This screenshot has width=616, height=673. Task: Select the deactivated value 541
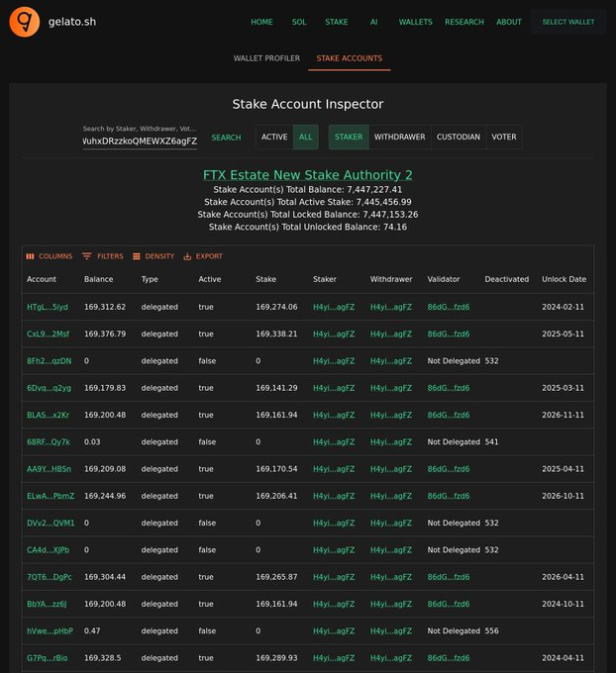pyautogui.click(x=491, y=442)
